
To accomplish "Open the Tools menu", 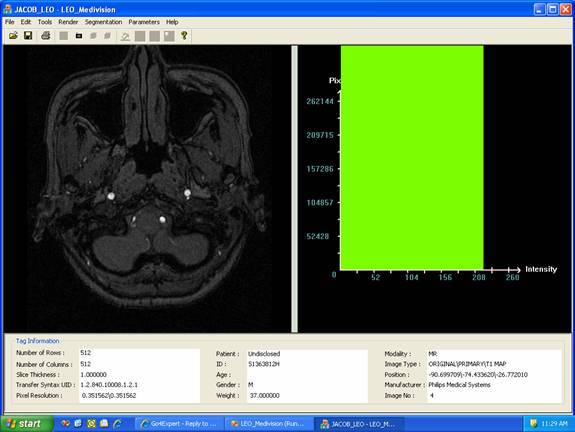I will (45, 22).
